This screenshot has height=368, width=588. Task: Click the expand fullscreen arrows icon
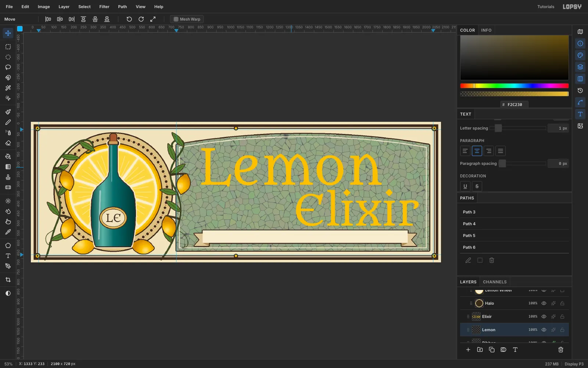pyautogui.click(x=153, y=19)
